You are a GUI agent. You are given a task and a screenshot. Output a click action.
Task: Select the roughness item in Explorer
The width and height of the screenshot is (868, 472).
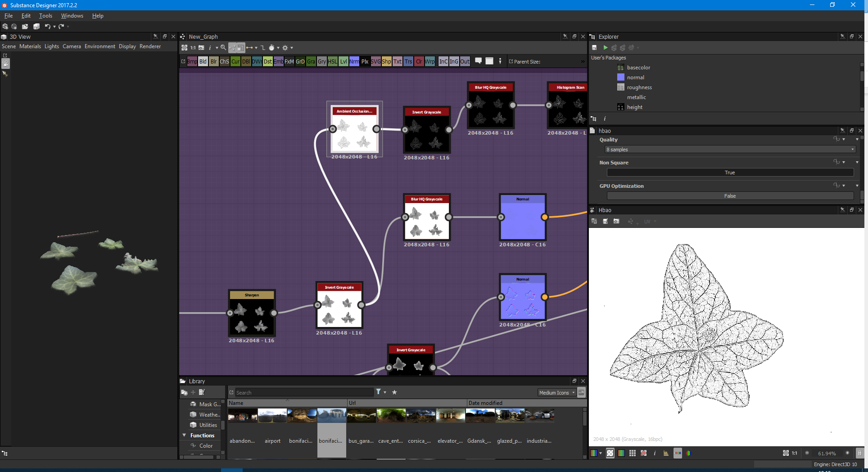(639, 87)
